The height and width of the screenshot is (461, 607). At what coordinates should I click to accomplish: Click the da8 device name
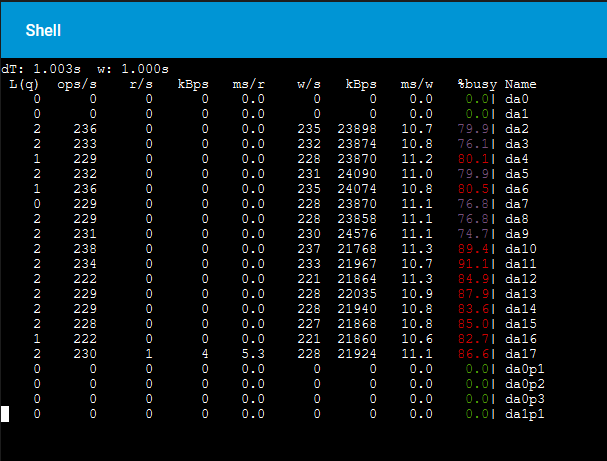point(517,219)
